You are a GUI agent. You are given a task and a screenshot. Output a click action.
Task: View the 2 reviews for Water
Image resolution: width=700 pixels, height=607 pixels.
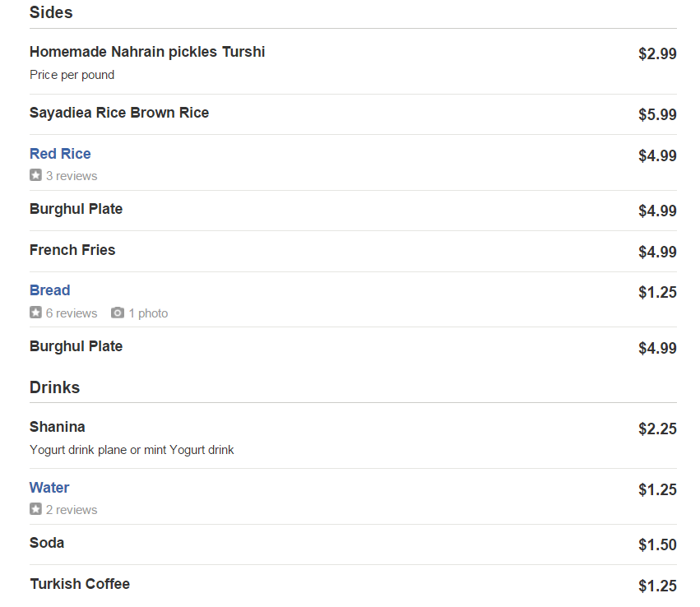pyautogui.click(x=72, y=510)
